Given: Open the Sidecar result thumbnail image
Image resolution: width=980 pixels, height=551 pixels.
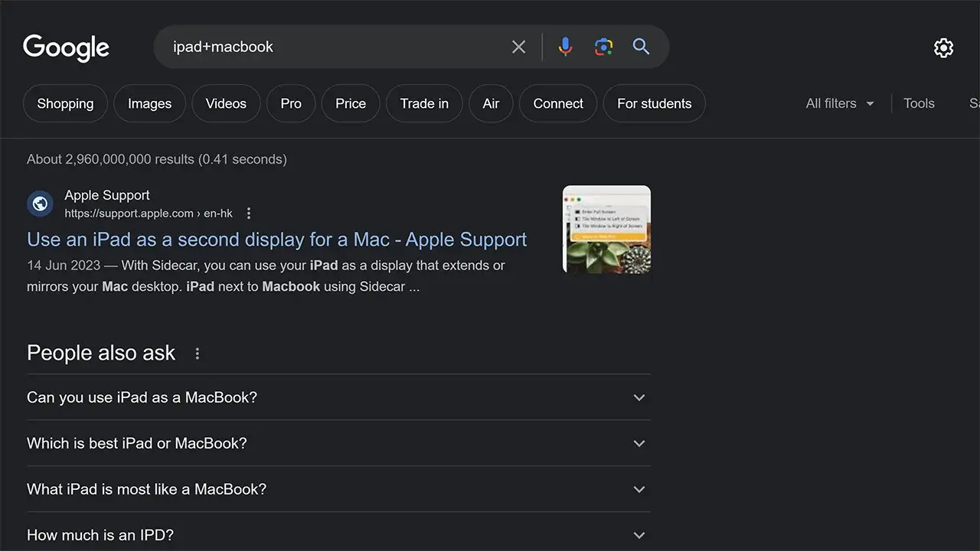Looking at the screenshot, I should click(x=606, y=230).
